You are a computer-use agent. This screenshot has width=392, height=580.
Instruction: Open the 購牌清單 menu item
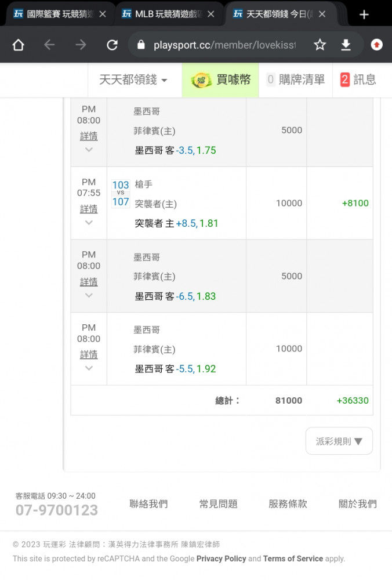[296, 80]
